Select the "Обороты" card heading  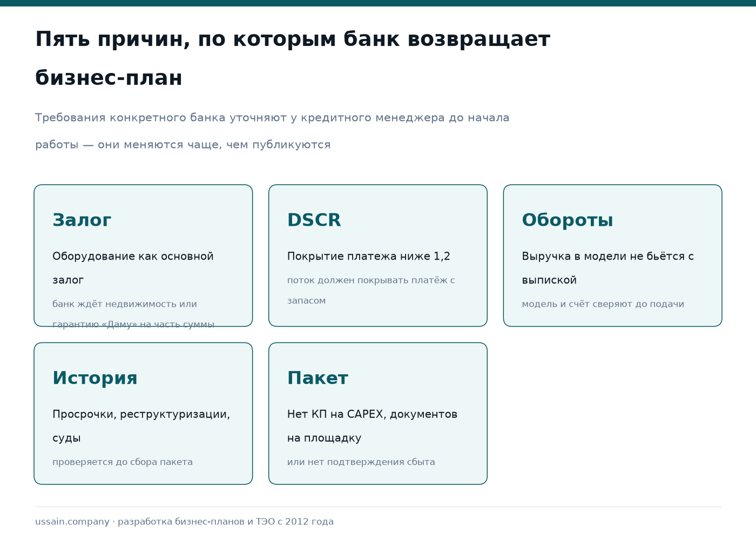(568, 220)
